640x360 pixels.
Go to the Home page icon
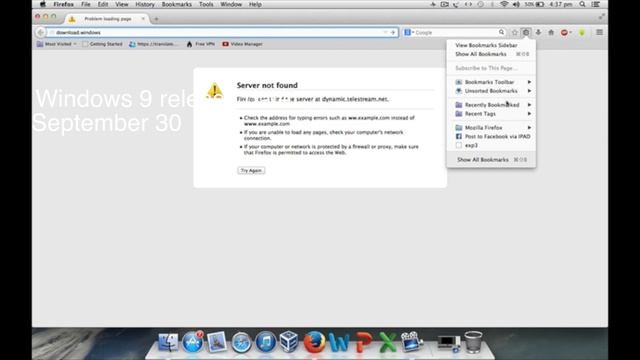coord(551,32)
